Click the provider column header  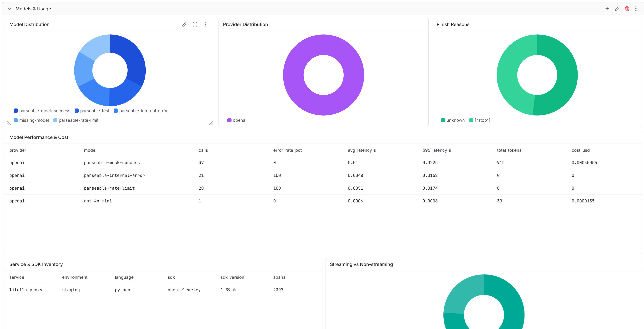pyautogui.click(x=18, y=150)
